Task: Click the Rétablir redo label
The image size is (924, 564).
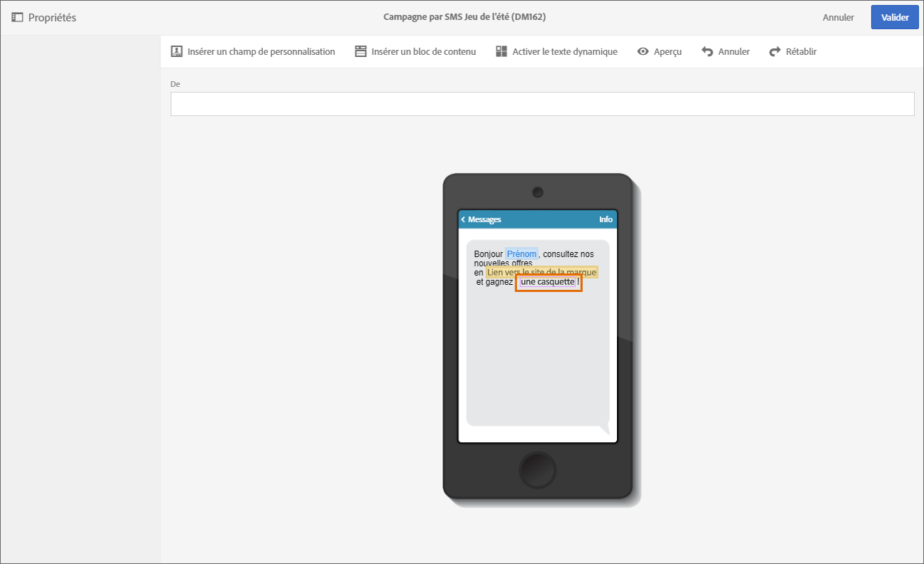Action: 801,51
